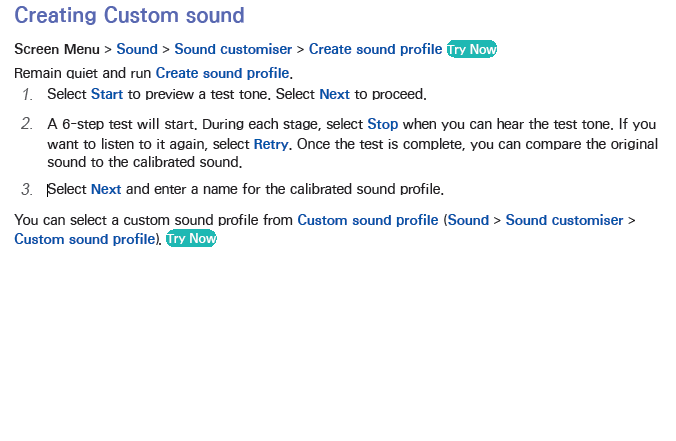Open Sound customiser link in the last paragraph
The height and width of the screenshot is (441, 676).
[x=564, y=220]
